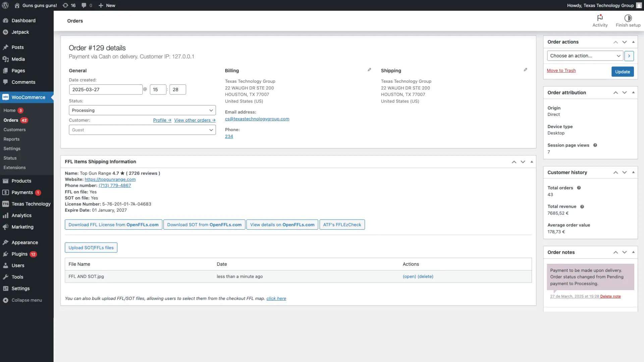Click the Date created field
The image size is (644, 362).
[106, 89]
